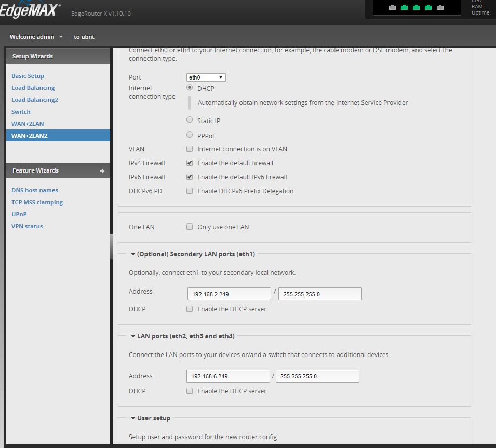Edit LAN ports netmask field
496x448 pixels.
[317, 376]
